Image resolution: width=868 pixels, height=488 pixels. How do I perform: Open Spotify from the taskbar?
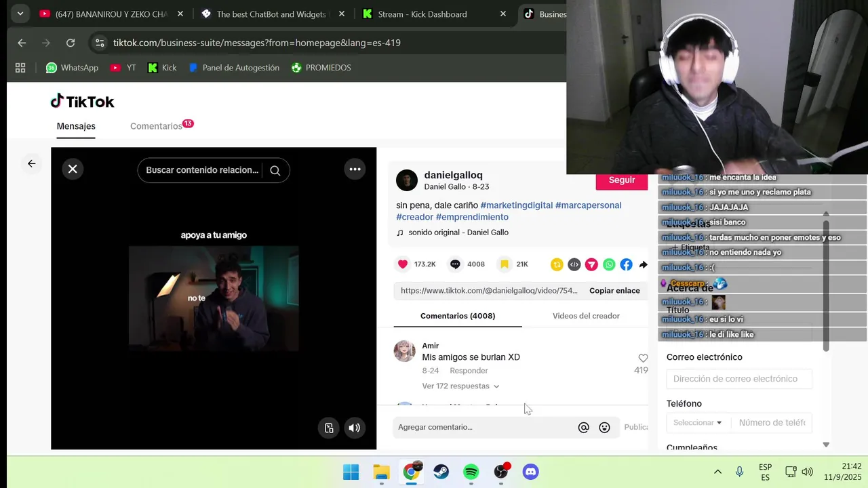click(471, 472)
